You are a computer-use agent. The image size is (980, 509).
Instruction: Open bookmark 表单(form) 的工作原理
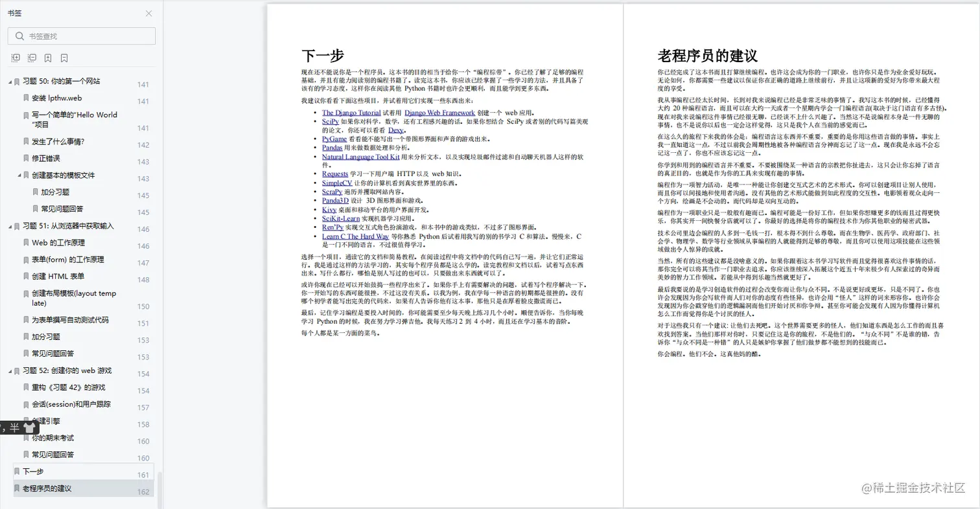[x=68, y=260]
